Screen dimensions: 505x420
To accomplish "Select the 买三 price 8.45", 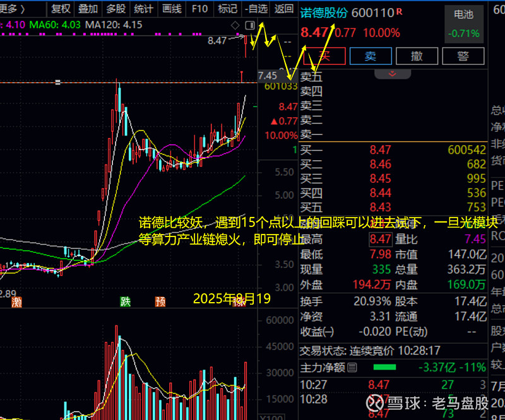I will pyautogui.click(x=381, y=178).
